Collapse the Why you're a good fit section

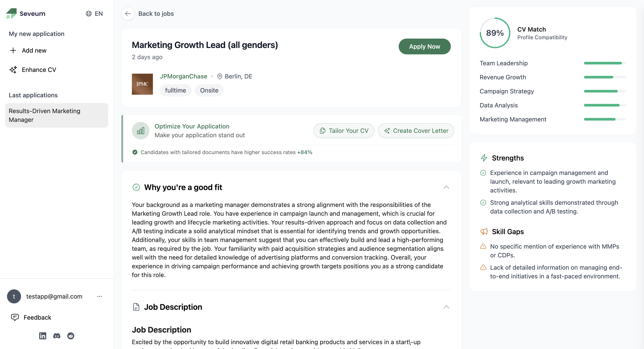pyautogui.click(x=446, y=187)
